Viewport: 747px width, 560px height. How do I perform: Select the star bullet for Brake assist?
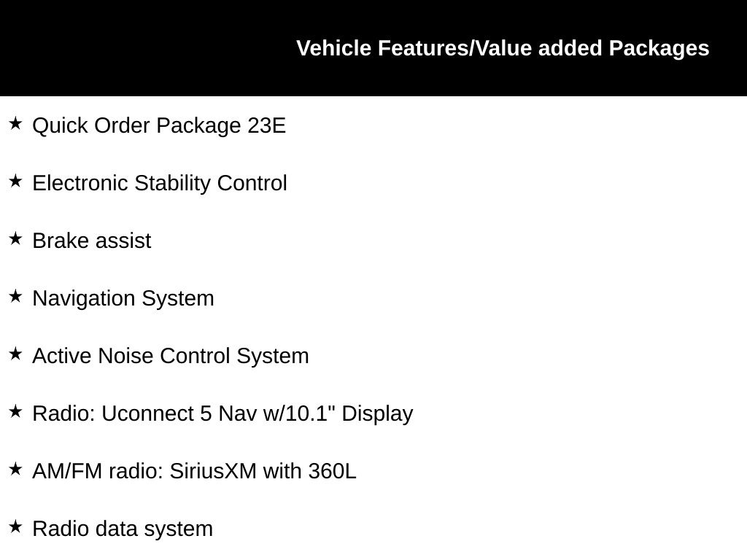[x=15, y=239]
